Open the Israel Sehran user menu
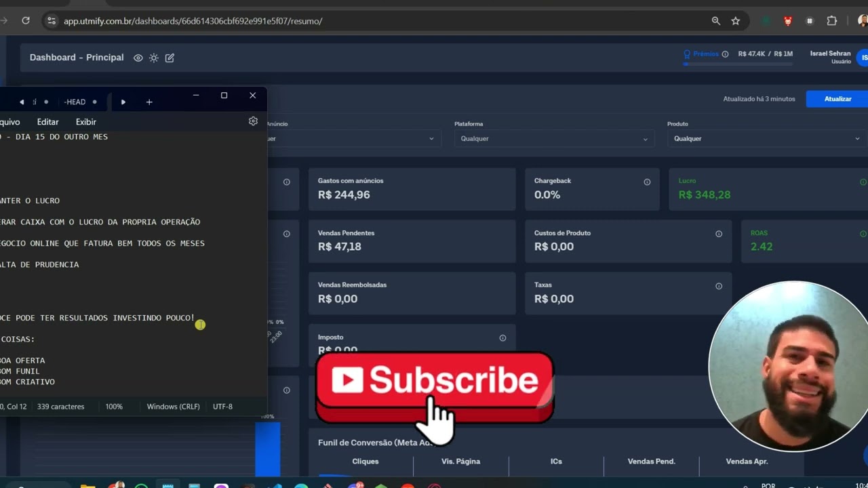The width and height of the screenshot is (868, 488). click(830, 57)
